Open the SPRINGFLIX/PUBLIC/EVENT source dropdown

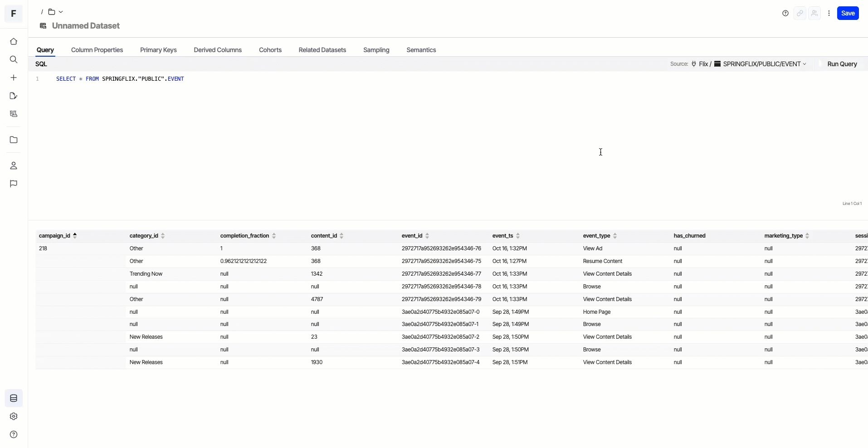[764, 64]
